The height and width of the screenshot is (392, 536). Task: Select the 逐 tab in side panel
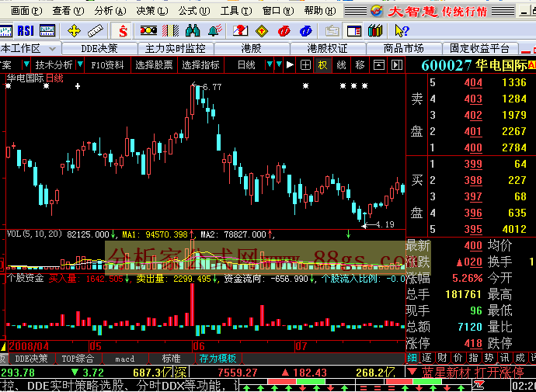[x=427, y=358]
